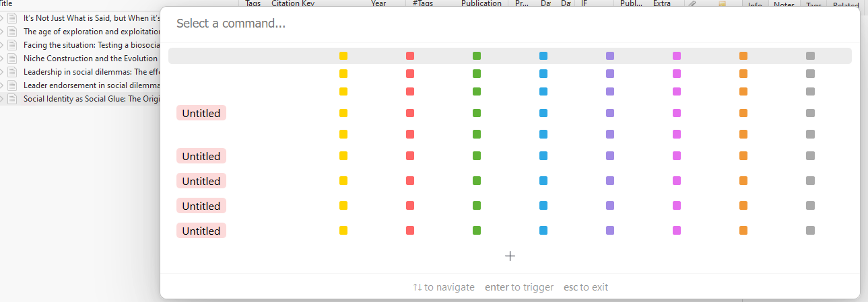Select the purple swatch in the highlighted top row

[610, 56]
